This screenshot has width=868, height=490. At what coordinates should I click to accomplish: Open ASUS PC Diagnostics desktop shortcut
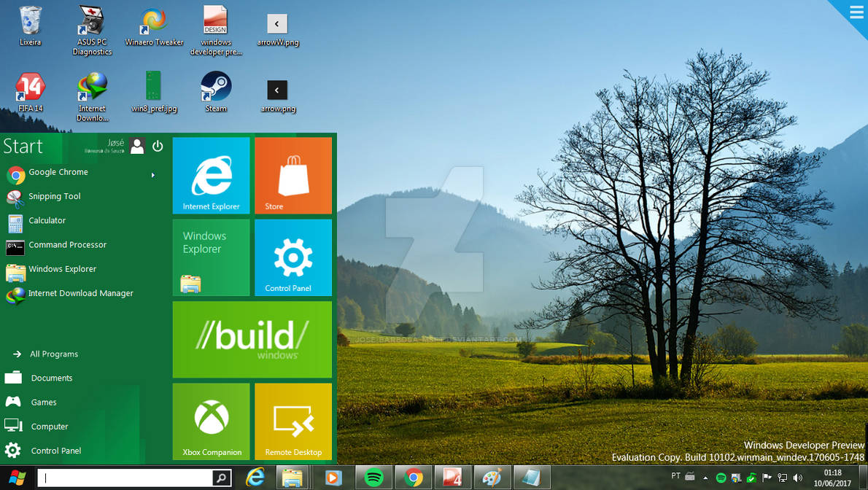92,30
